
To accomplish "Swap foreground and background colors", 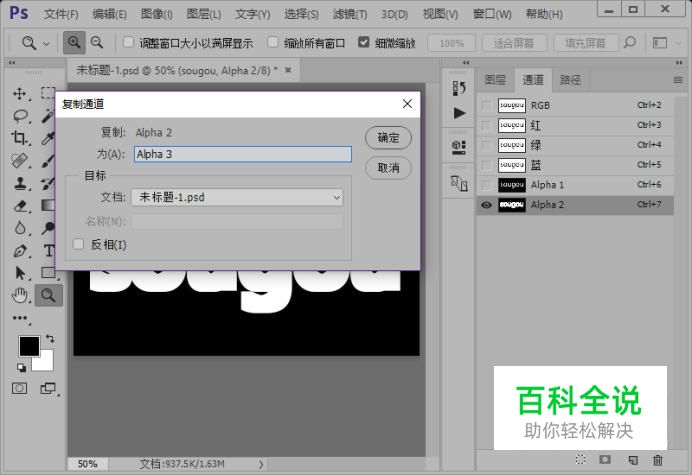I will 50,339.
